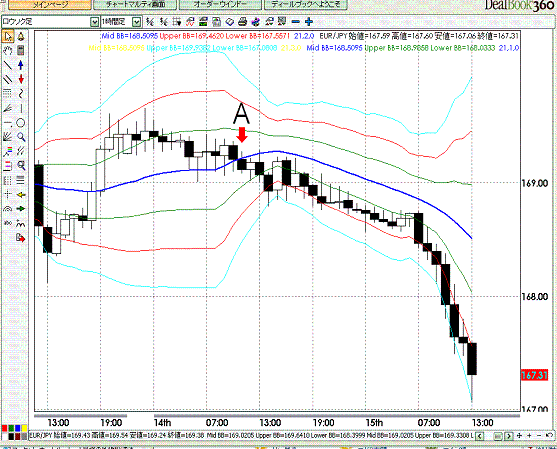This screenshot has width=557, height=449.
Task: Select the arrow pointer tool
Action: pos(8,36)
